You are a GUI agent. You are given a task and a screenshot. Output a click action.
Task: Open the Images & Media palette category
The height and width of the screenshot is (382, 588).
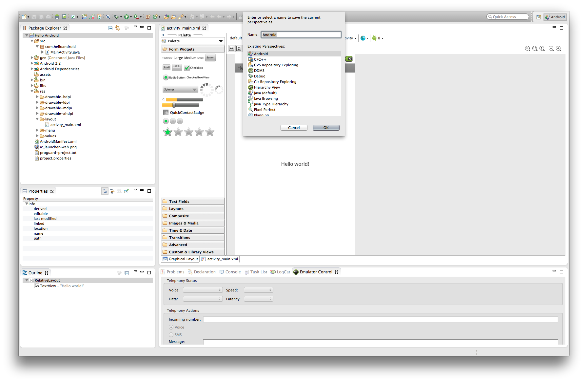[x=193, y=223]
